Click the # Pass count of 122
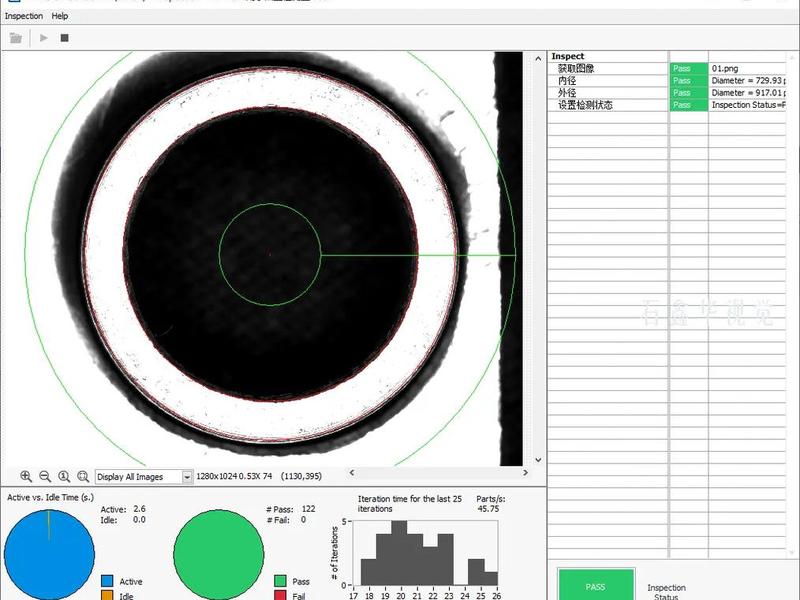800x600 pixels. click(309, 509)
